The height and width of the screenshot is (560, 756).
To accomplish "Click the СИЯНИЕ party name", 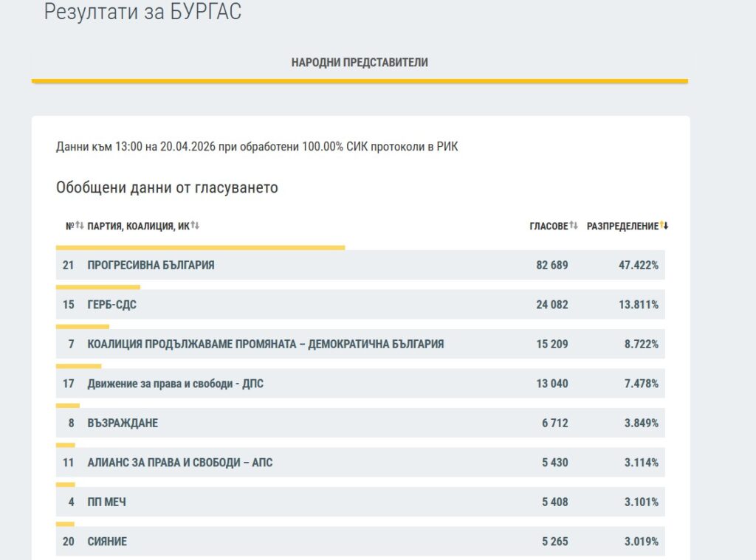I will click(x=107, y=542).
